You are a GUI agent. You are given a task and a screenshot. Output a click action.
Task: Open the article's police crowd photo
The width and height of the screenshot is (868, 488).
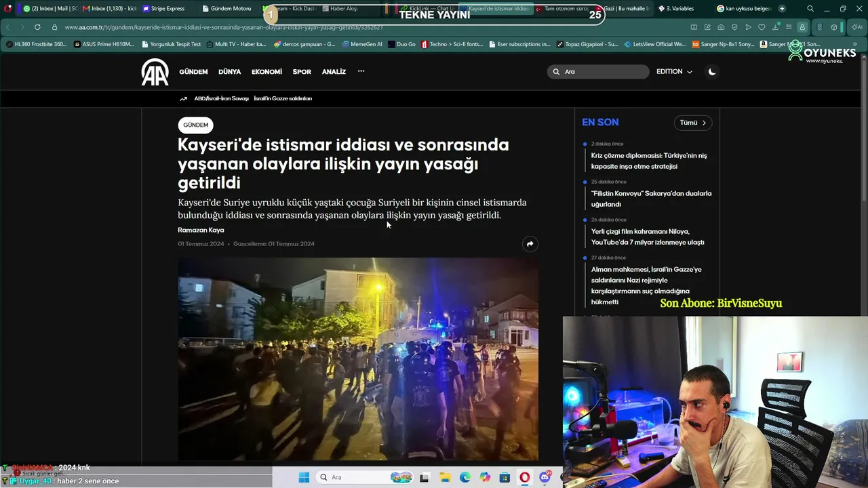(358, 359)
